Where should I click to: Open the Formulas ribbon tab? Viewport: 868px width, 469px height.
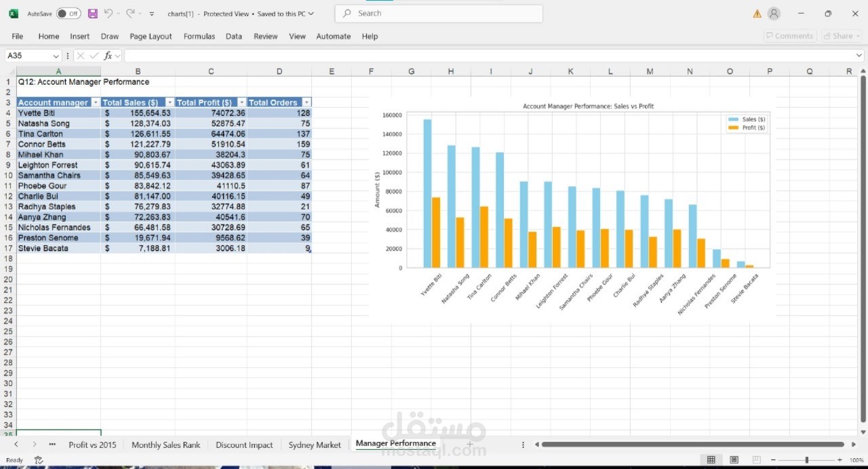(x=199, y=36)
